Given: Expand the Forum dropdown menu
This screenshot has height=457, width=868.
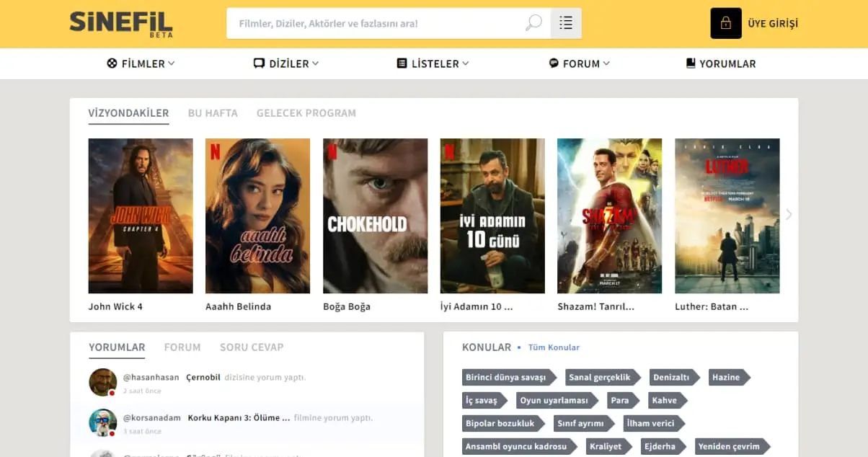Looking at the screenshot, I should pyautogui.click(x=580, y=63).
